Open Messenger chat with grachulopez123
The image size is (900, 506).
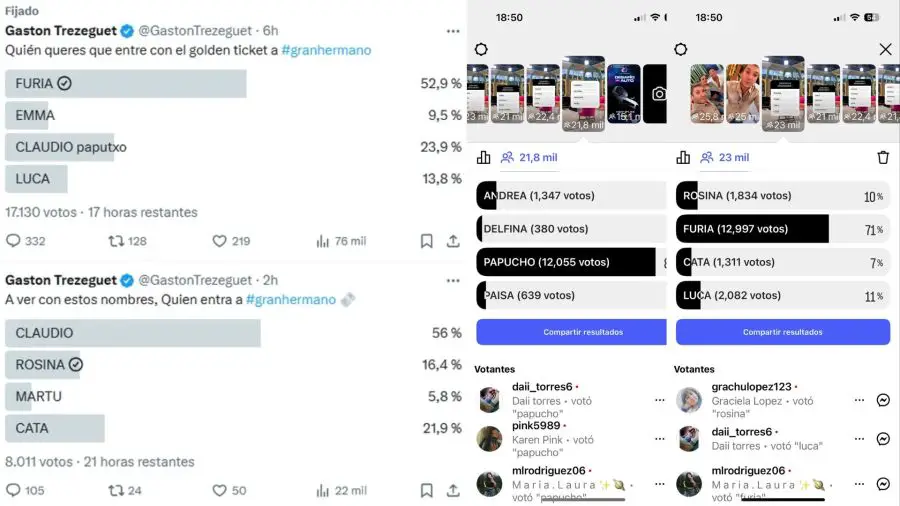click(x=883, y=400)
